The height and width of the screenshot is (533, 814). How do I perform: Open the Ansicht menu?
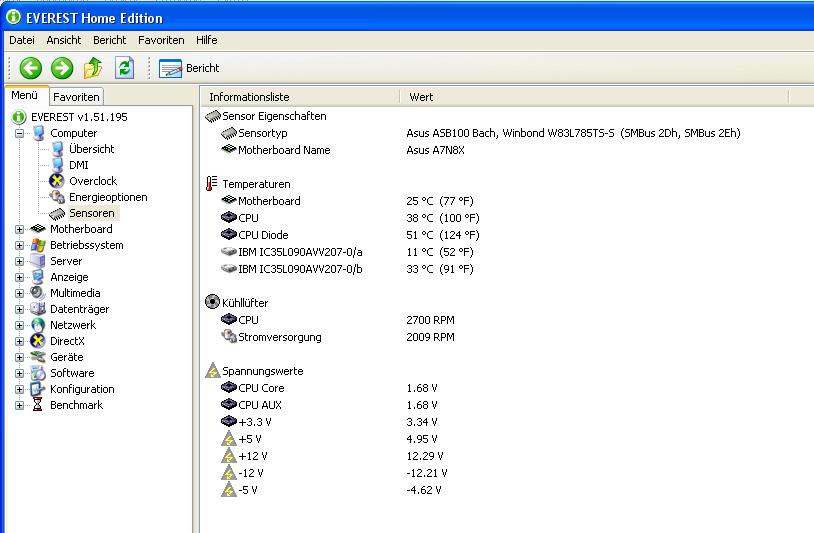coord(64,40)
